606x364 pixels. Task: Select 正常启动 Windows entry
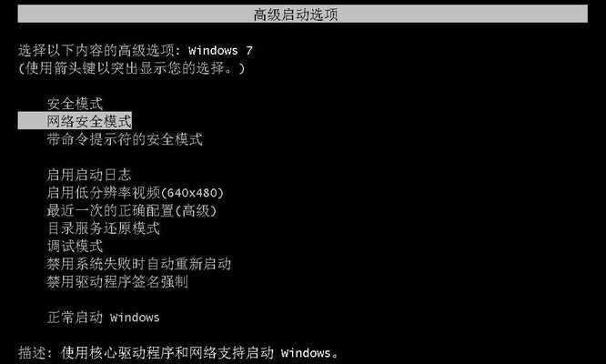click(103, 318)
